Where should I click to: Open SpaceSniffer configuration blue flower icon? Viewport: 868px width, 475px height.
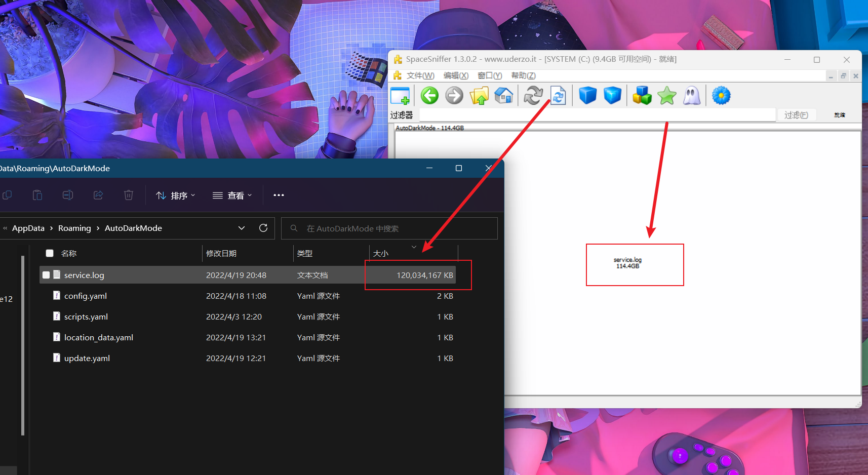coord(721,95)
